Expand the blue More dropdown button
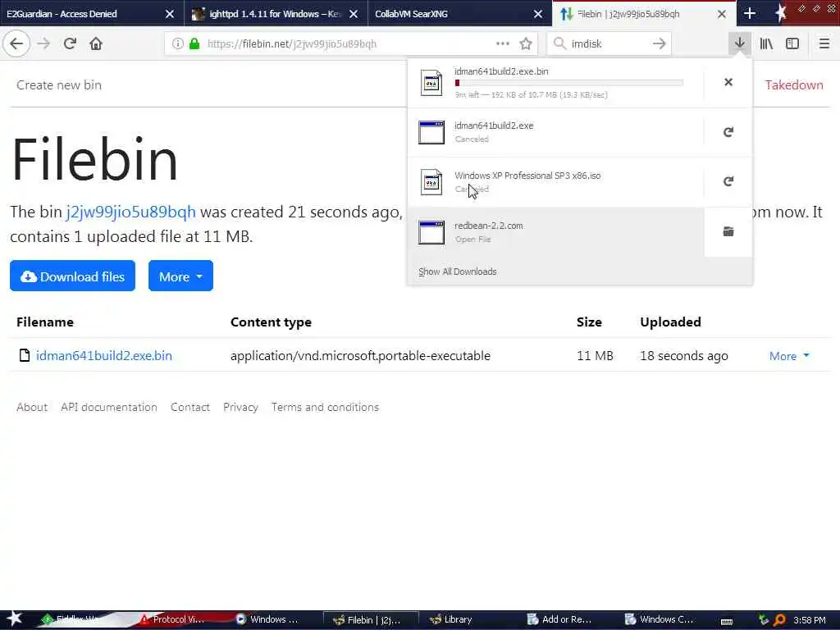840x630 pixels. (180, 276)
